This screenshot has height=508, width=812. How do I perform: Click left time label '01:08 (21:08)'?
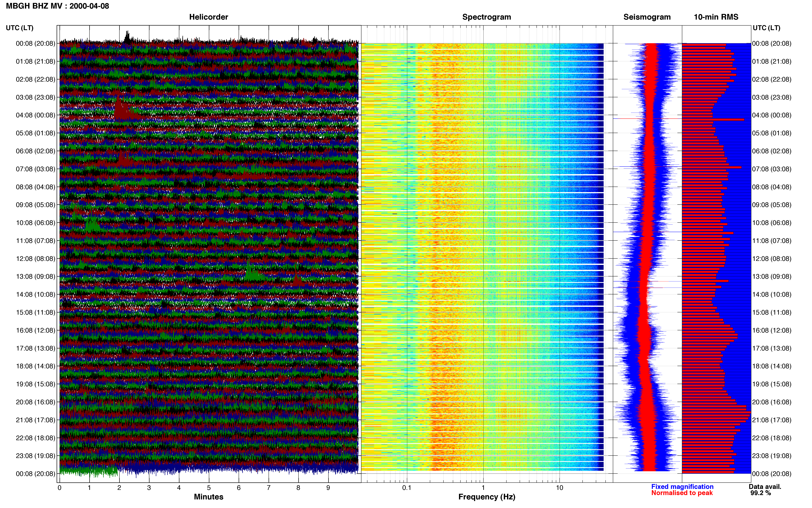(36, 61)
